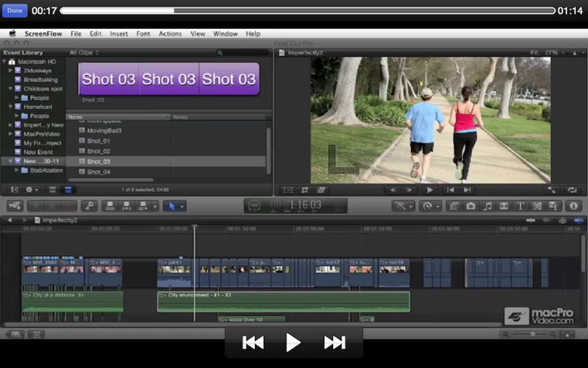
Task: Toggle solo selected clips button
Action: point(562,220)
